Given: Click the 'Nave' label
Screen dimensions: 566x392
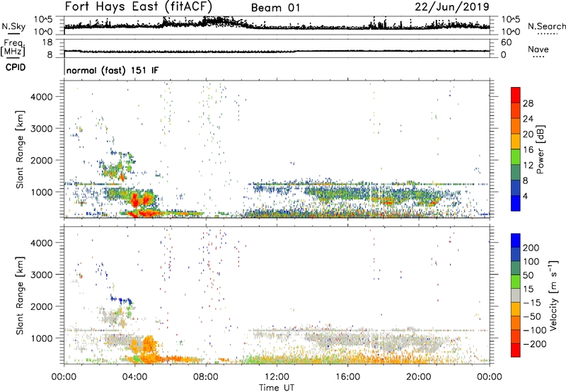Looking at the screenshot, I should click(x=538, y=49).
